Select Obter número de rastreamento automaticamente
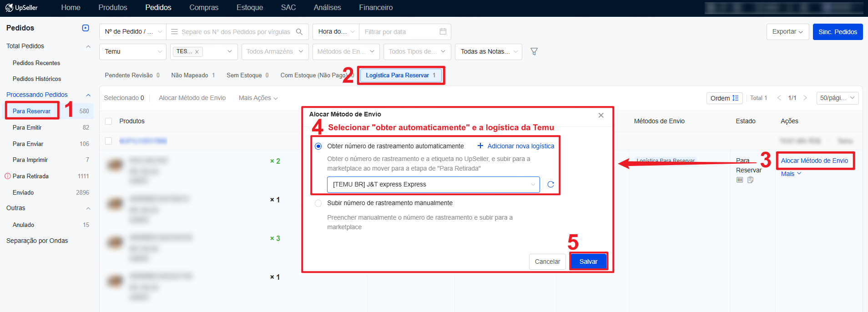Image resolution: width=868 pixels, height=312 pixels. click(318, 146)
